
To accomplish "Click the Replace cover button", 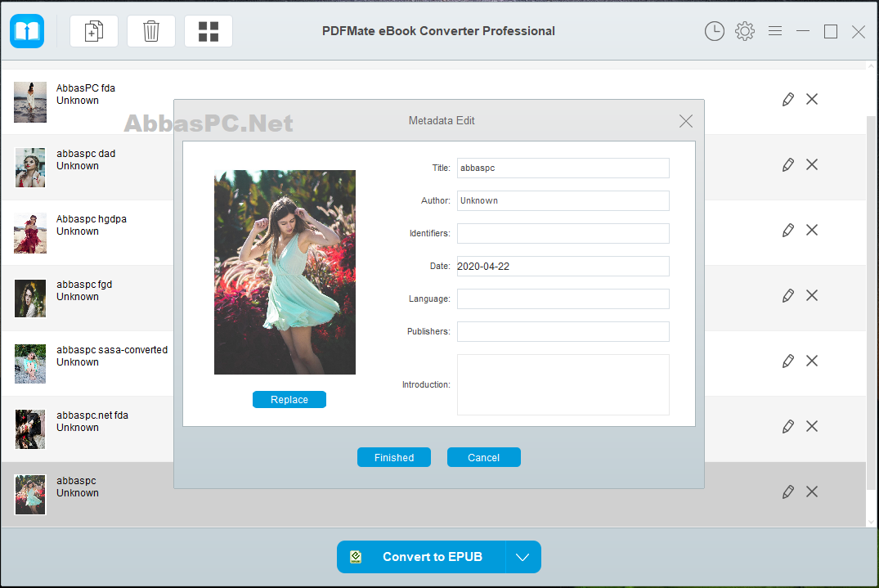I will pyautogui.click(x=289, y=400).
